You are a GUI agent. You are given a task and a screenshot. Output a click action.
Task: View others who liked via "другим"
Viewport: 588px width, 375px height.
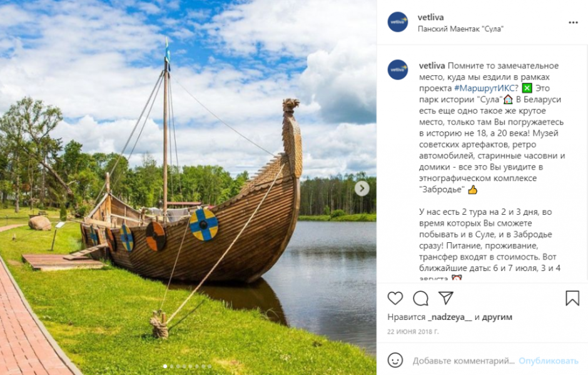pyautogui.click(x=497, y=317)
